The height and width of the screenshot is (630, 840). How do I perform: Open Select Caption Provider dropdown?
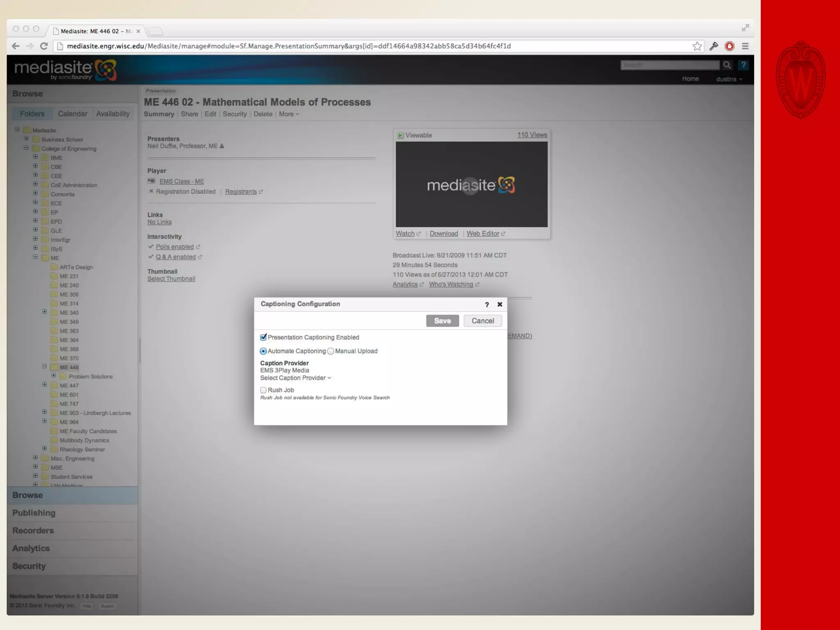[295, 378]
